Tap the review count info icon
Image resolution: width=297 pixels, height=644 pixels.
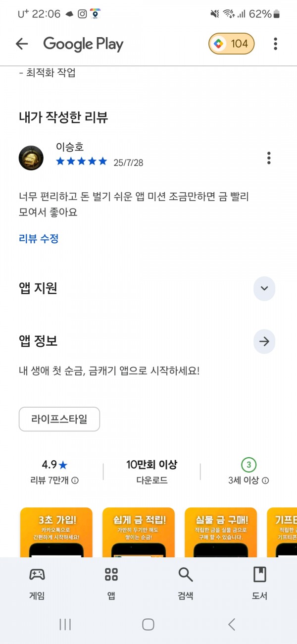pos(75,481)
